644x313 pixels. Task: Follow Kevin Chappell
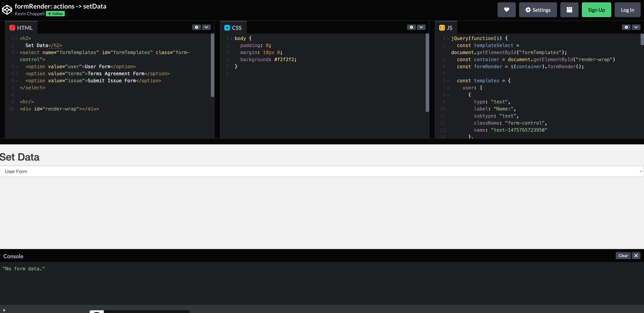(x=55, y=14)
